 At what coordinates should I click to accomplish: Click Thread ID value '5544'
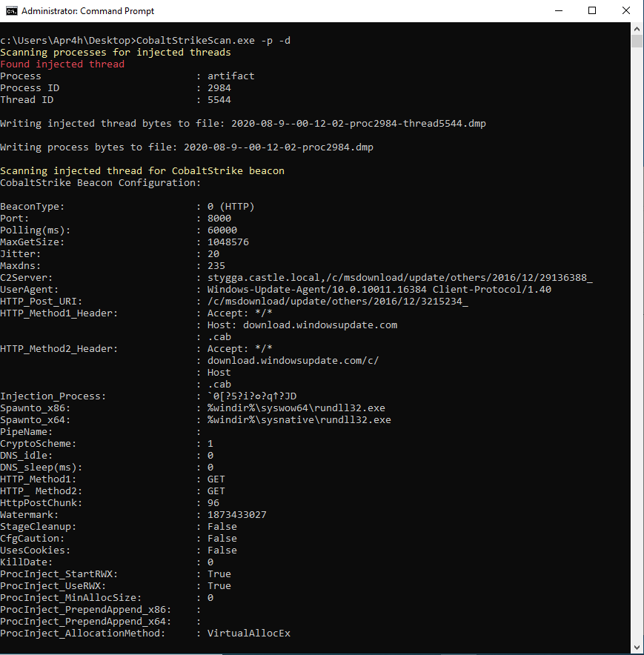(219, 100)
